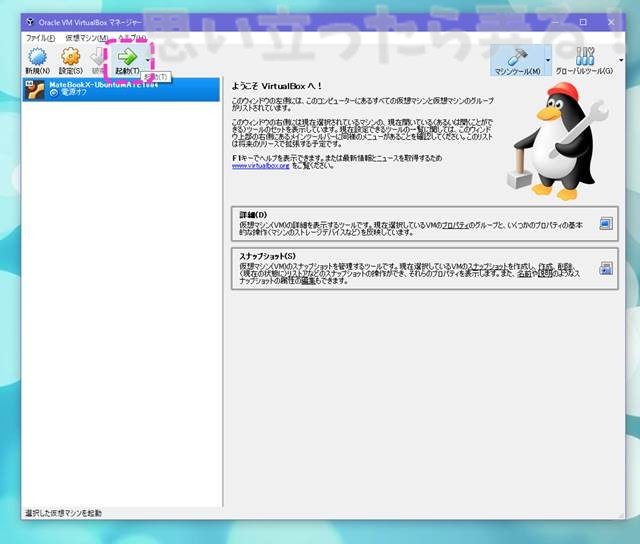Image resolution: width=640 pixels, height=544 pixels.
Task: Click the Discard (破棄) down-arrow icon
Action: point(98,56)
